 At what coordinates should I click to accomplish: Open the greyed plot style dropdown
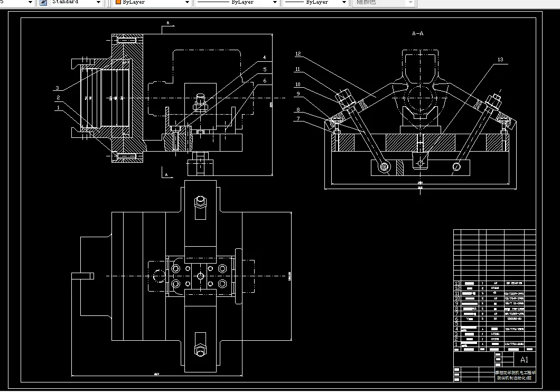(x=410, y=2)
